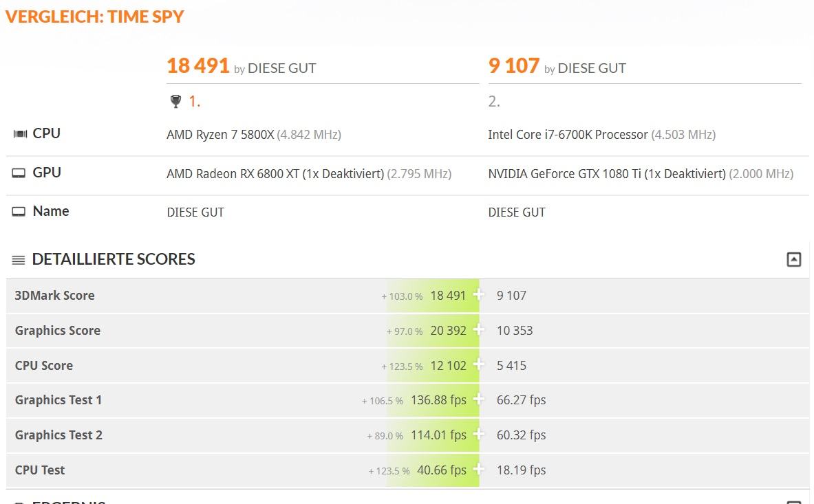Click the icon beside the Name label
The width and height of the screenshot is (814, 504).
click(19, 212)
